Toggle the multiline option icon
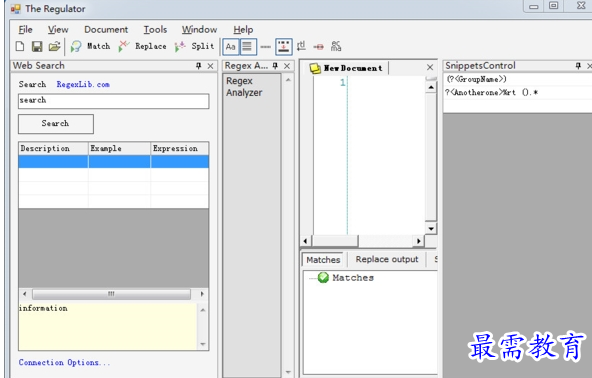The height and width of the screenshot is (378, 592). [248, 47]
